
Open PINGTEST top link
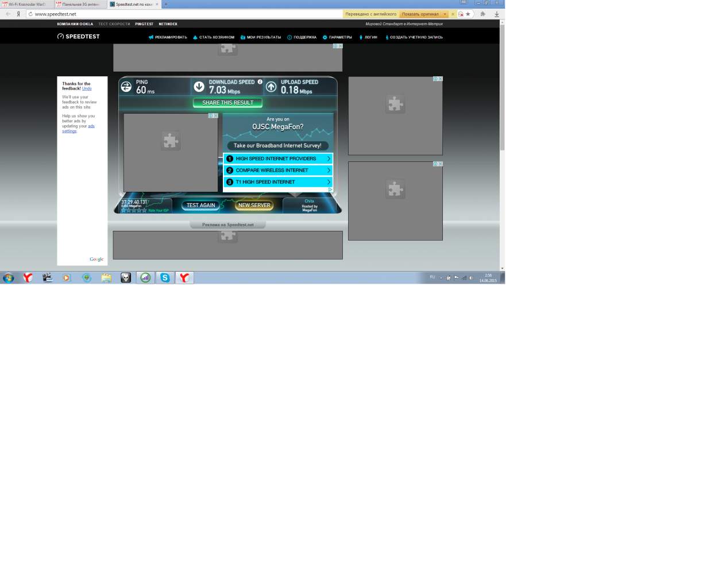pyautogui.click(x=144, y=24)
